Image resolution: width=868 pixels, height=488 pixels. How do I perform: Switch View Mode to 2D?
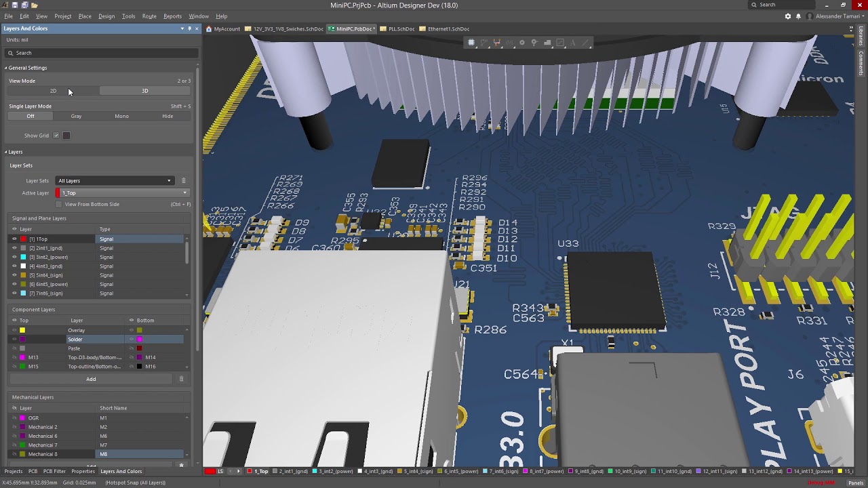click(53, 91)
